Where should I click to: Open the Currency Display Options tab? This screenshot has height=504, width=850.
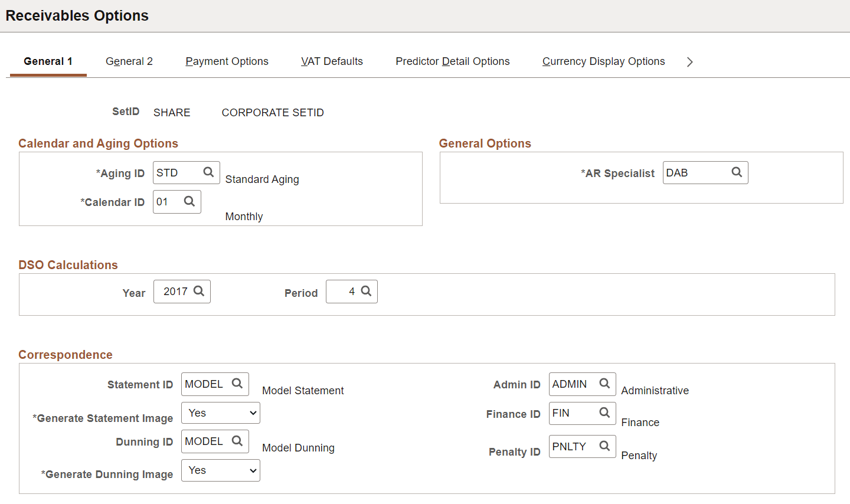coord(604,61)
